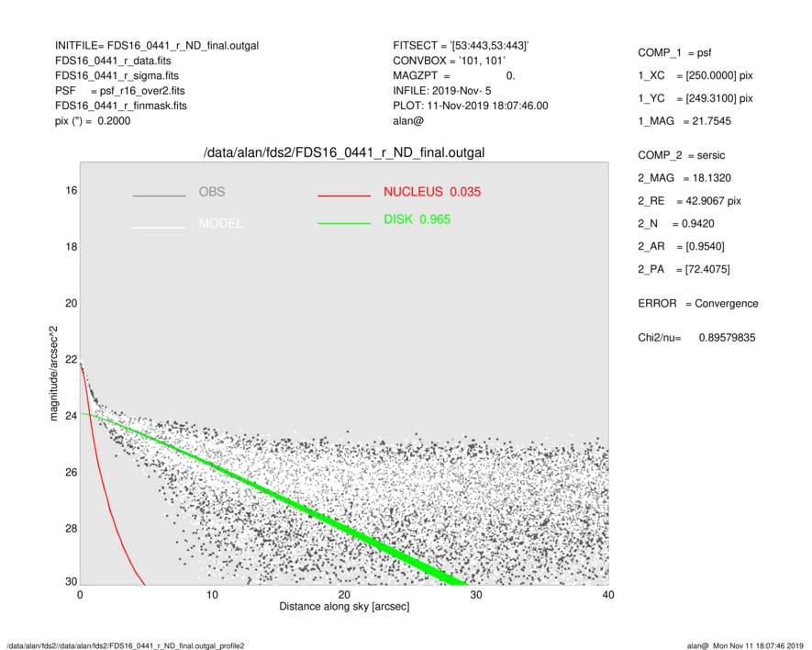The height and width of the screenshot is (650, 812).
Task: Click the PSF = psf_r16_over2.fits line
Action: click(x=119, y=91)
